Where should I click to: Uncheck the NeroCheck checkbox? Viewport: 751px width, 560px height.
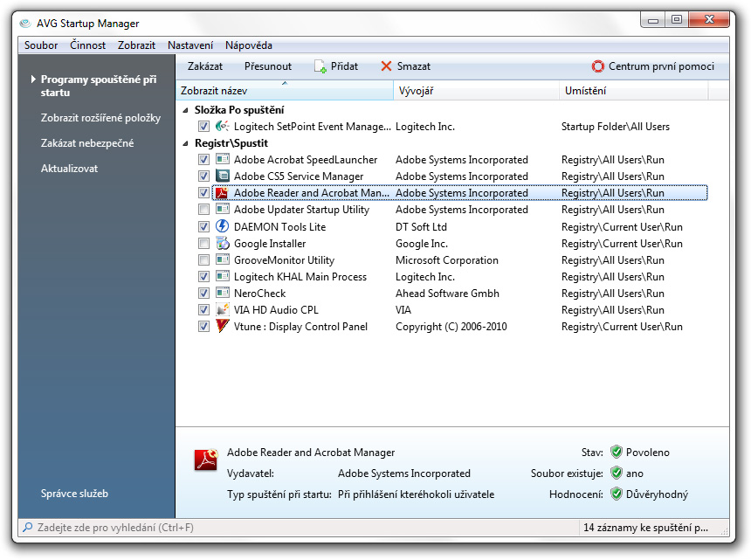[x=203, y=294]
